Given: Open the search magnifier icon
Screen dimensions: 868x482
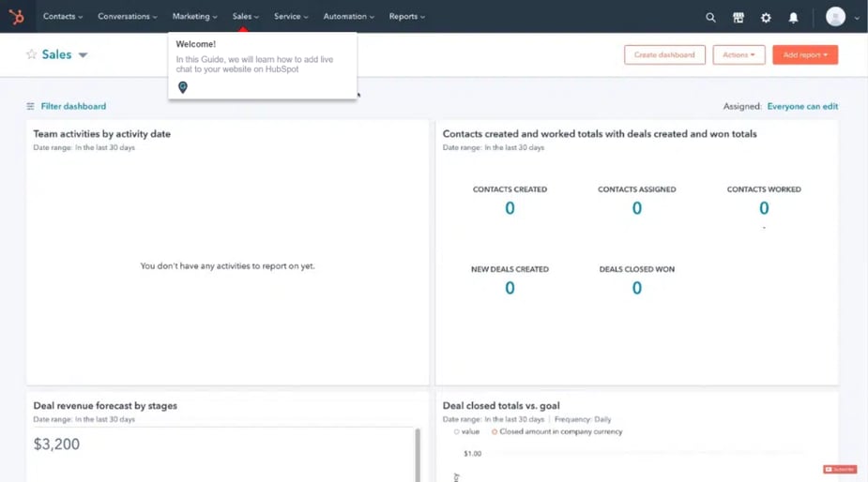Looking at the screenshot, I should pos(710,17).
